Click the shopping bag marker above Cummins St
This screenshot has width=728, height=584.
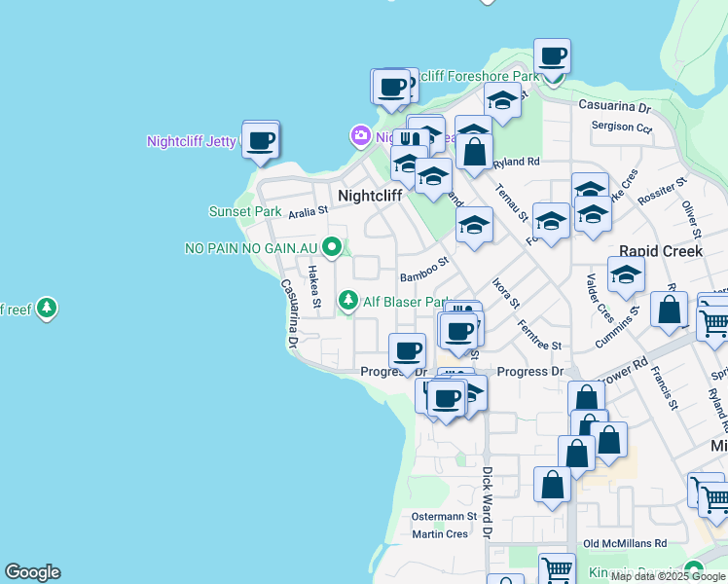669,312
